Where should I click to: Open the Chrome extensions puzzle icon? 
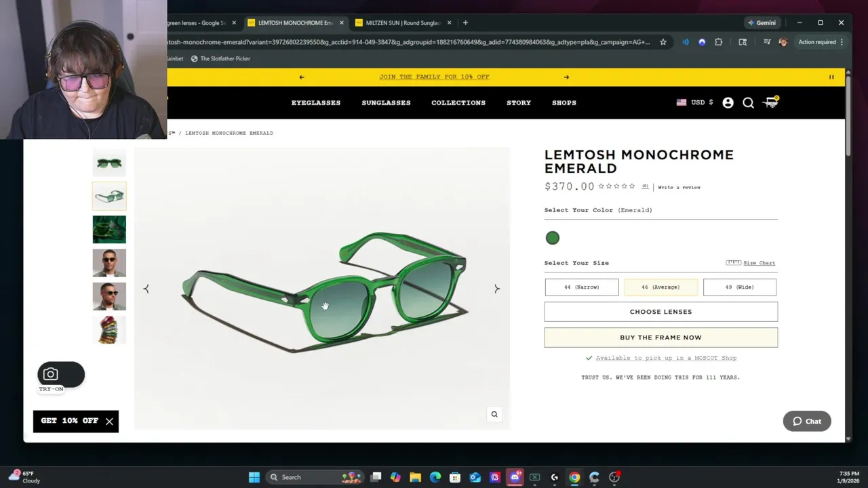pos(719,42)
